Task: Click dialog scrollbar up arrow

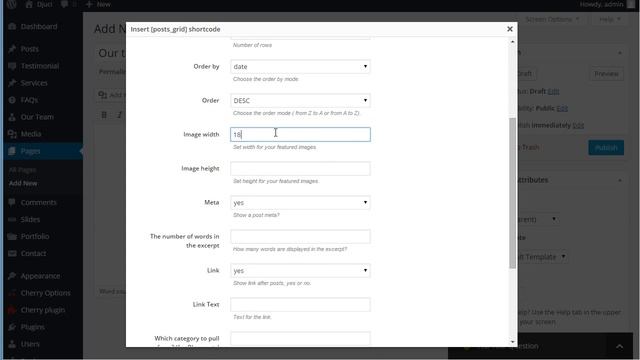Action: pyautogui.click(x=512, y=42)
